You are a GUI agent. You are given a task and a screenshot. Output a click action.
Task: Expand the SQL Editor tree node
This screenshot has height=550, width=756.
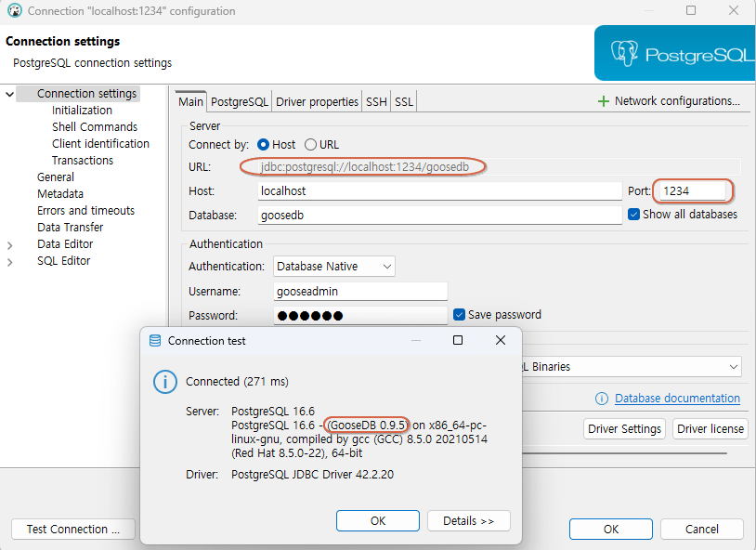pyautogui.click(x=9, y=262)
